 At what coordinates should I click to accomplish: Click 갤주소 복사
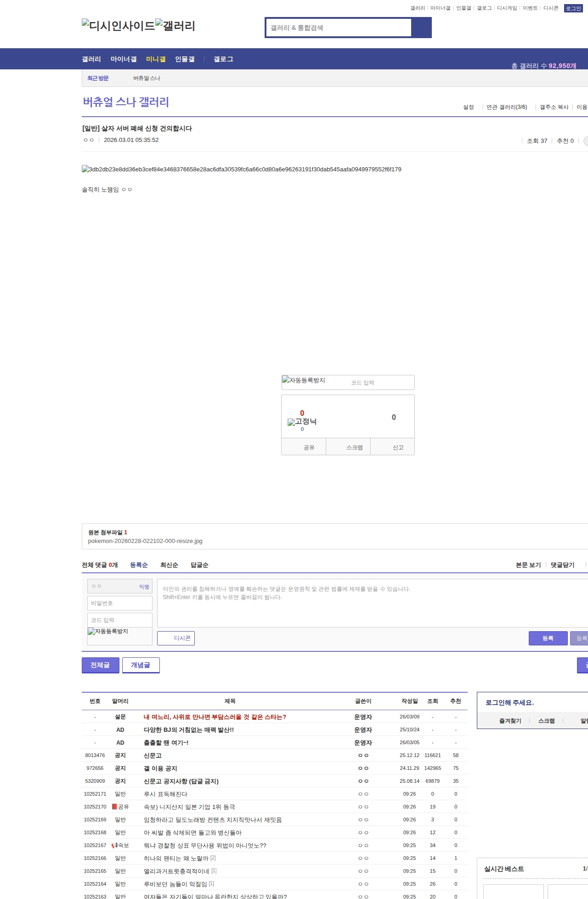(x=554, y=107)
